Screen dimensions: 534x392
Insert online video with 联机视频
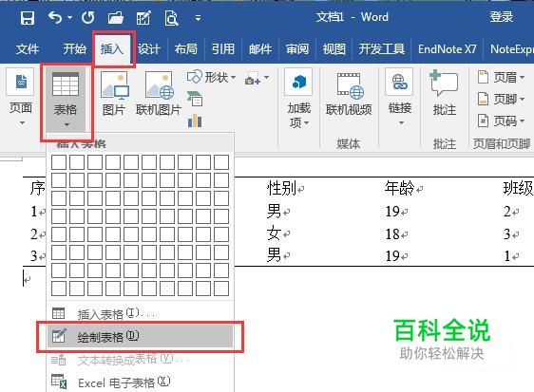(349, 94)
